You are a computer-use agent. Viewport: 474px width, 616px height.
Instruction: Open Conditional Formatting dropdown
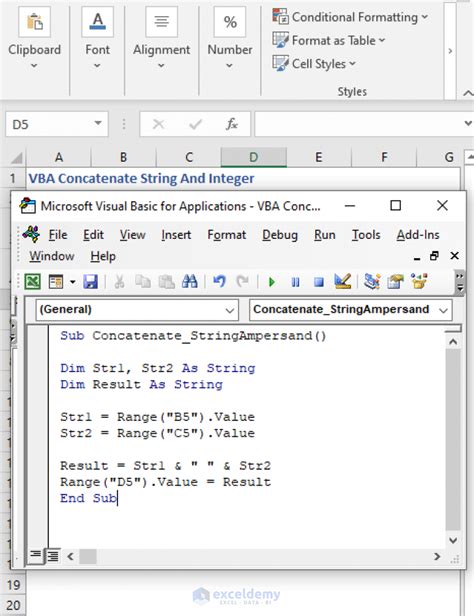pos(350,17)
